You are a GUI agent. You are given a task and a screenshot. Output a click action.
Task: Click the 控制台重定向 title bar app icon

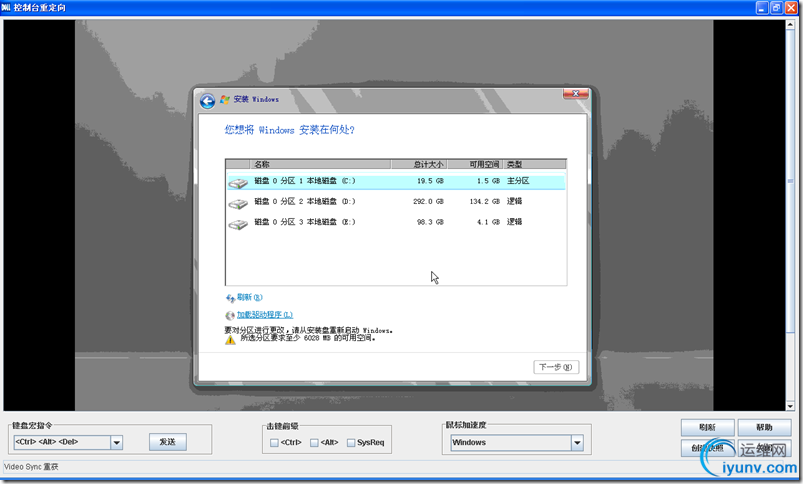pyautogui.click(x=6, y=8)
